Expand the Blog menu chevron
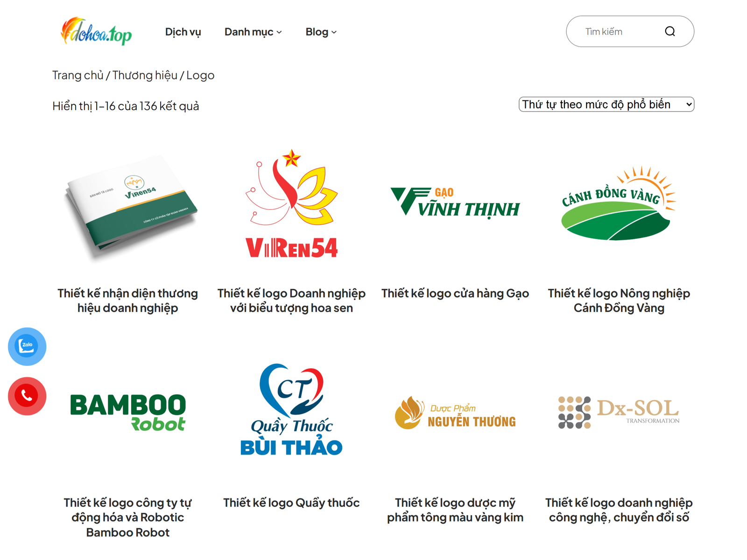The width and height of the screenshot is (747, 560). point(334,32)
